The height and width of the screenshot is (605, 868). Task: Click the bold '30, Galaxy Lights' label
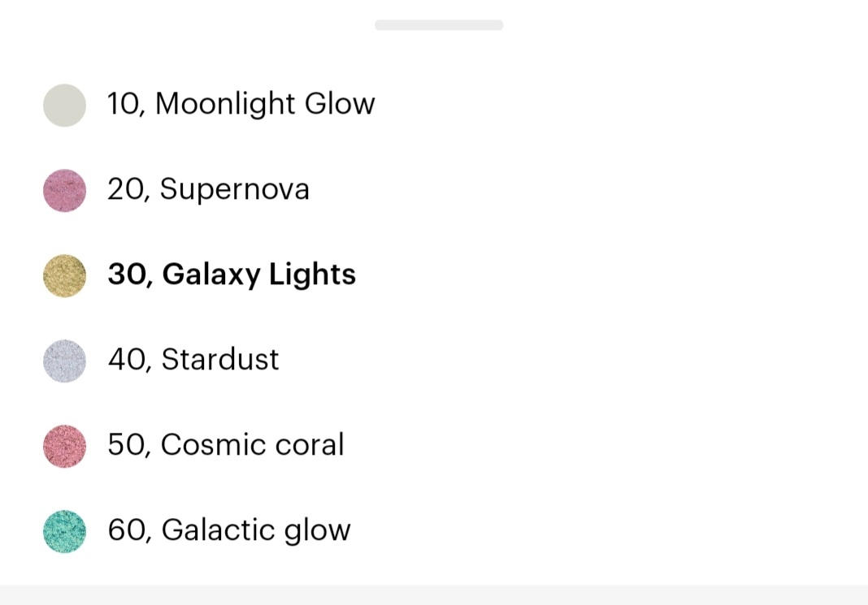tap(232, 274)
